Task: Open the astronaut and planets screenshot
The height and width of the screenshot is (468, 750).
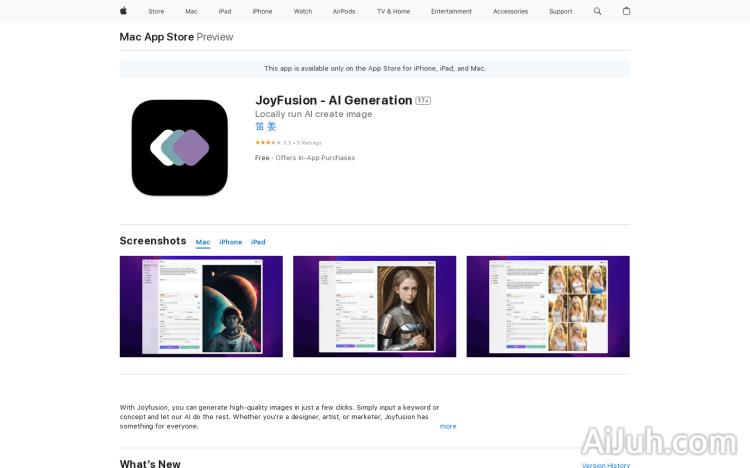Action: pyautogui.click(x=201, y=306)
